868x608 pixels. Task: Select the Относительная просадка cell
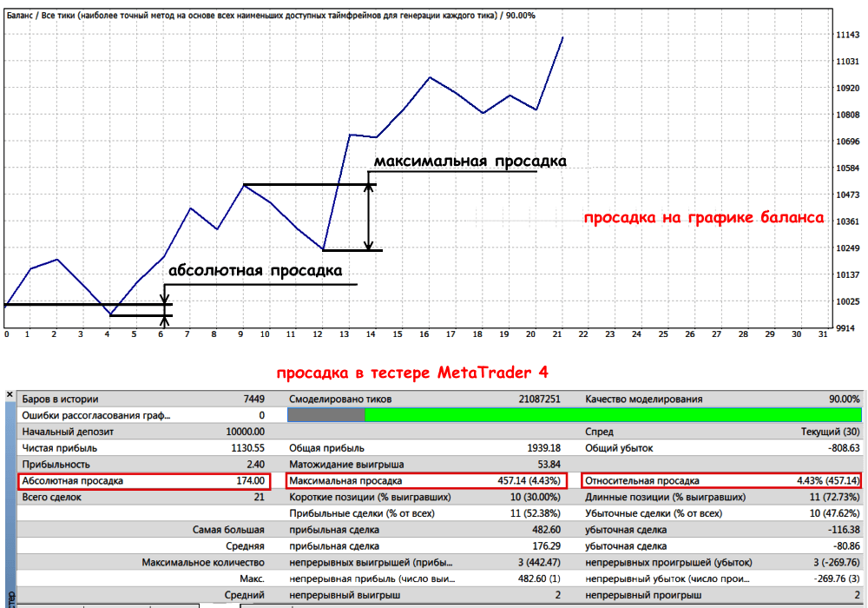click(722, 480)
